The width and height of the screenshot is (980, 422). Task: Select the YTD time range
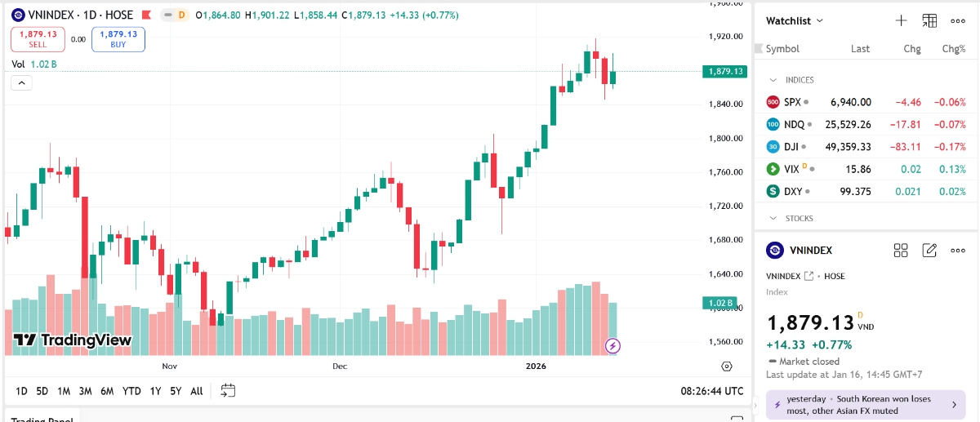coord(131,391)
